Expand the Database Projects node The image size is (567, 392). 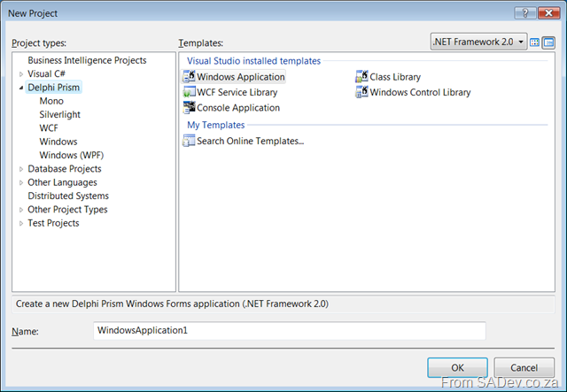tap(21, 169)
